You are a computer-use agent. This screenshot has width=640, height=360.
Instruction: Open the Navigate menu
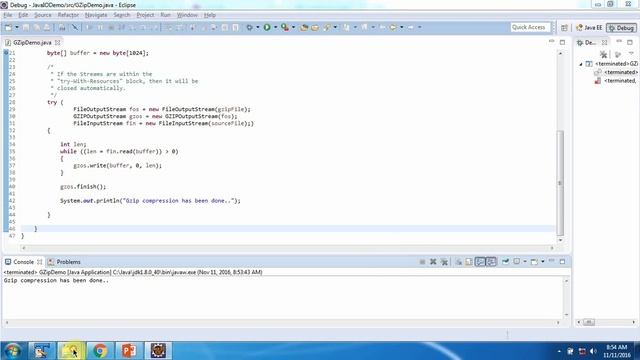(96, 15)
